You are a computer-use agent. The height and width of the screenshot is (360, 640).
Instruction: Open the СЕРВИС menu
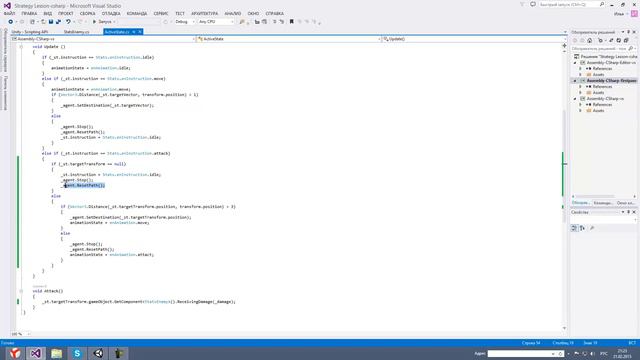click(x=161, y=13)
